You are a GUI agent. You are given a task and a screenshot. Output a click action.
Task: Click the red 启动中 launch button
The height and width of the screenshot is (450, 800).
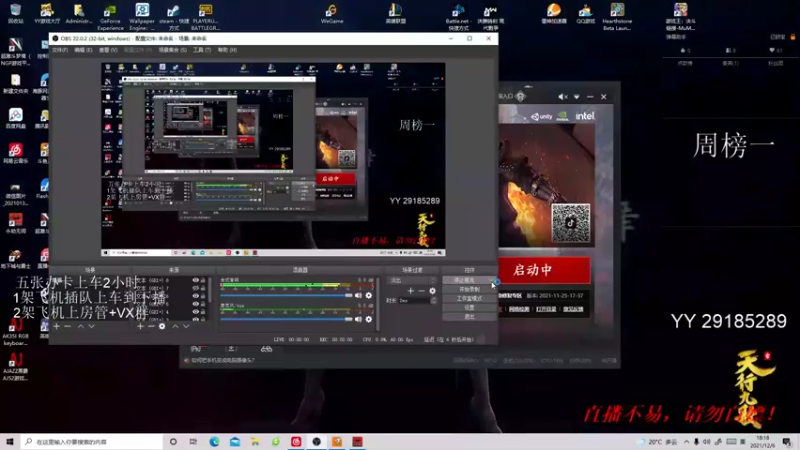(x=544, y=270)
